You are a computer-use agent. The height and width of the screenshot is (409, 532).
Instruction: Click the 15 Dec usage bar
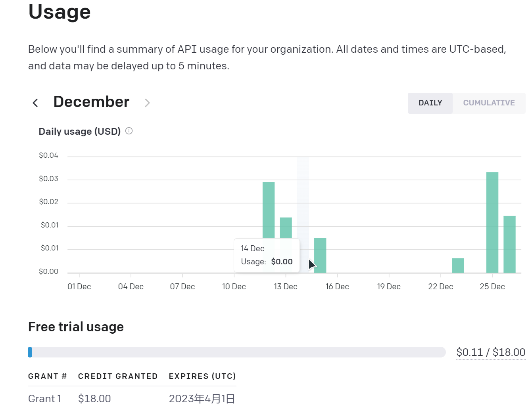pyautogui.click(x=320, y=256)
